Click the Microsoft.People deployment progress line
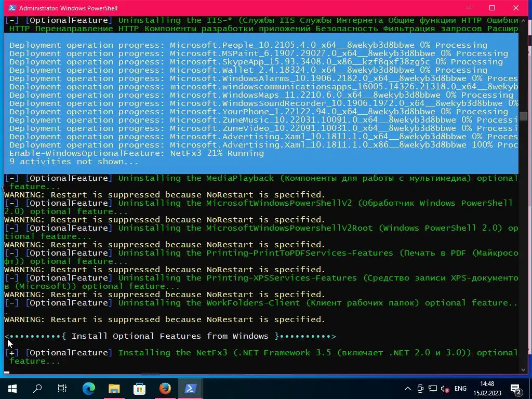 point(248,45)
